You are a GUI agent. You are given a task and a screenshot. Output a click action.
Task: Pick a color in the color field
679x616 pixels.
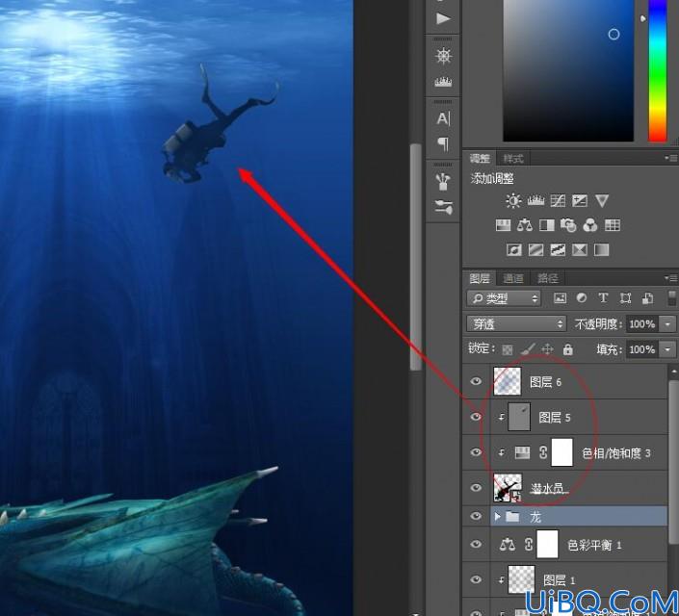pyautogui.click(x=568, y=70)
